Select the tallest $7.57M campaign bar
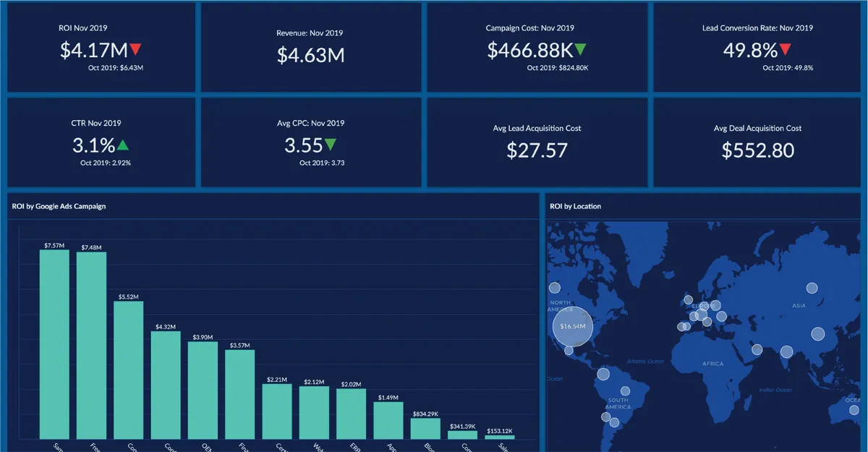 pyautogui.click(x=54, y=344)
